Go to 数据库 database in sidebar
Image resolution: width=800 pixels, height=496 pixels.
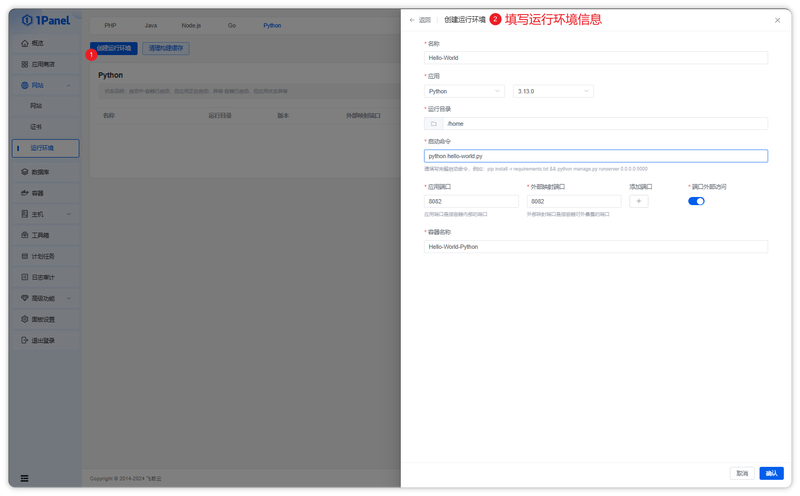pos(45,172)
